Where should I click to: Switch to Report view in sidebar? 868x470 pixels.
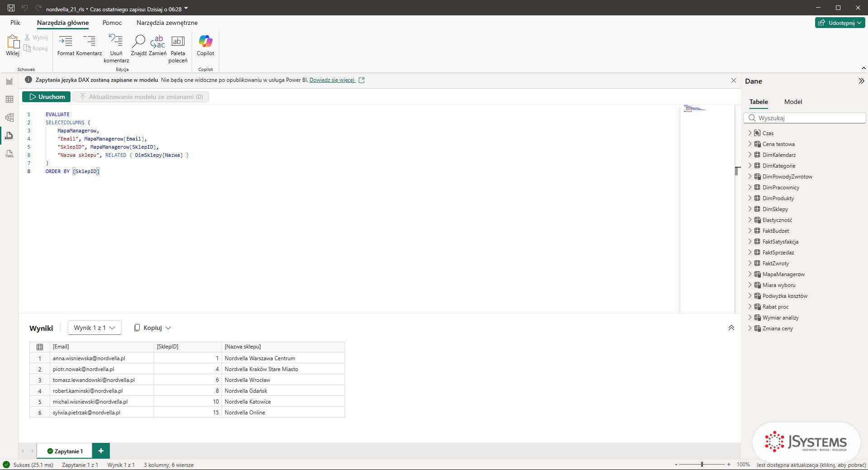(9, 81)
